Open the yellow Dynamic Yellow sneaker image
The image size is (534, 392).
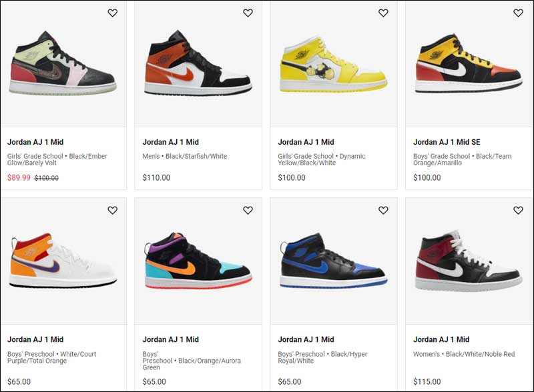333,64
